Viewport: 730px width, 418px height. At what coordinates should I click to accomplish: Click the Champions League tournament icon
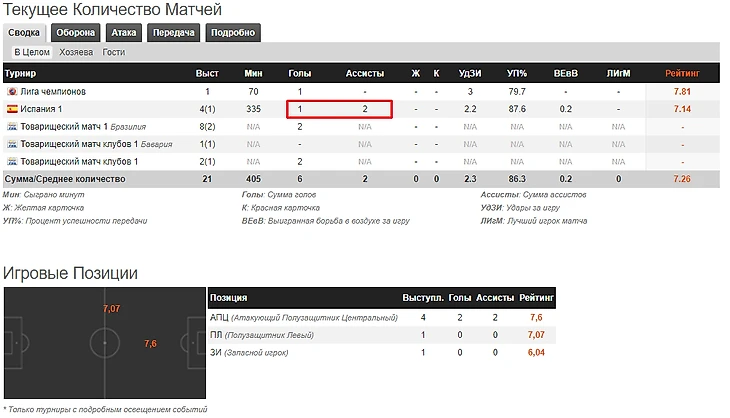tap(12, 91)
